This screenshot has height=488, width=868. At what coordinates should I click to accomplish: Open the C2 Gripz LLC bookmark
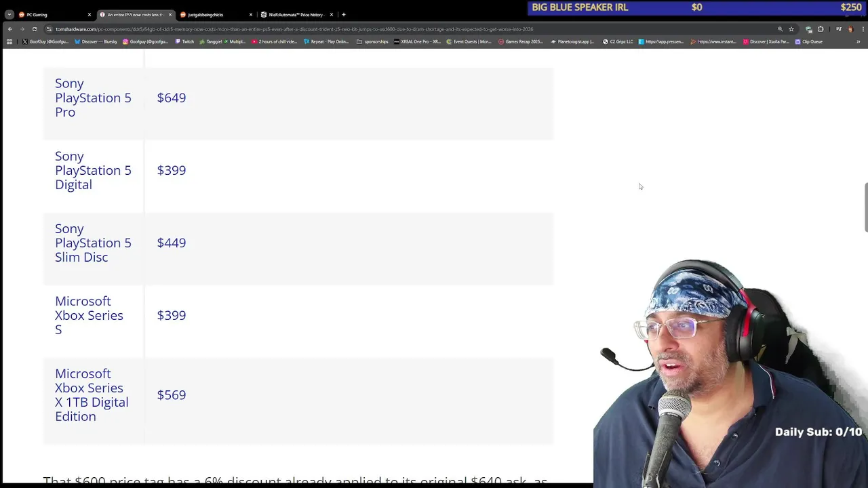(x=618, y=41)
